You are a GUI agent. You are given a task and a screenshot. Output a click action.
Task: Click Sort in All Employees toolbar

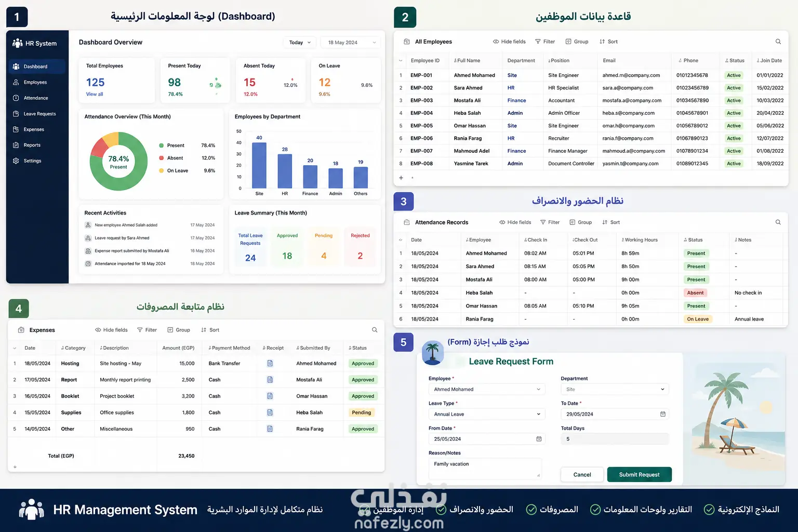[x=608, y=42]
